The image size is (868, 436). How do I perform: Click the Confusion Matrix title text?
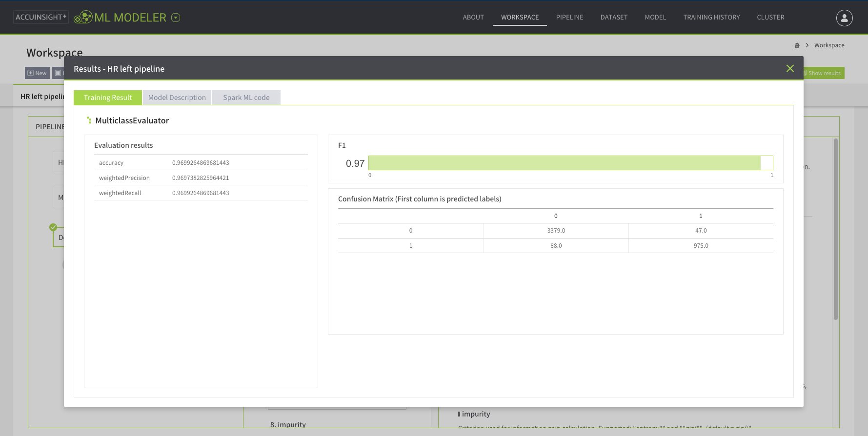pos(420,199)
